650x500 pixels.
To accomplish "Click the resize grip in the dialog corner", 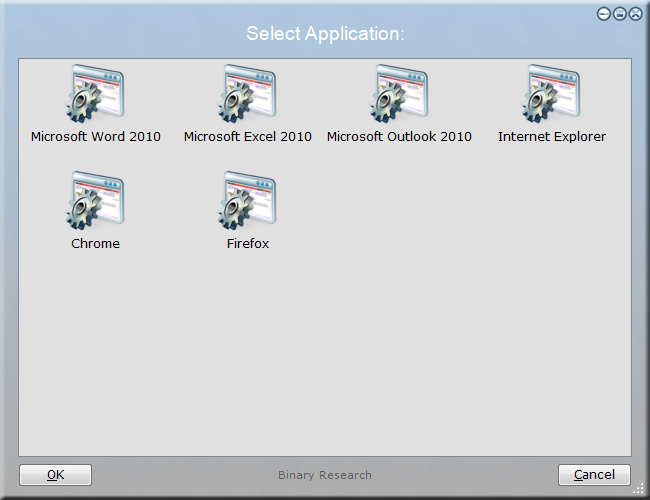I will tap(638, 489).
